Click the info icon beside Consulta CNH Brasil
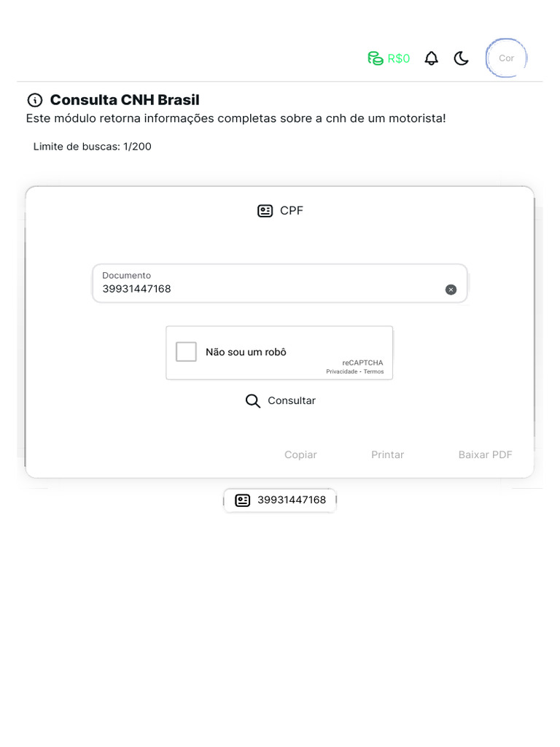 [34, 101]
